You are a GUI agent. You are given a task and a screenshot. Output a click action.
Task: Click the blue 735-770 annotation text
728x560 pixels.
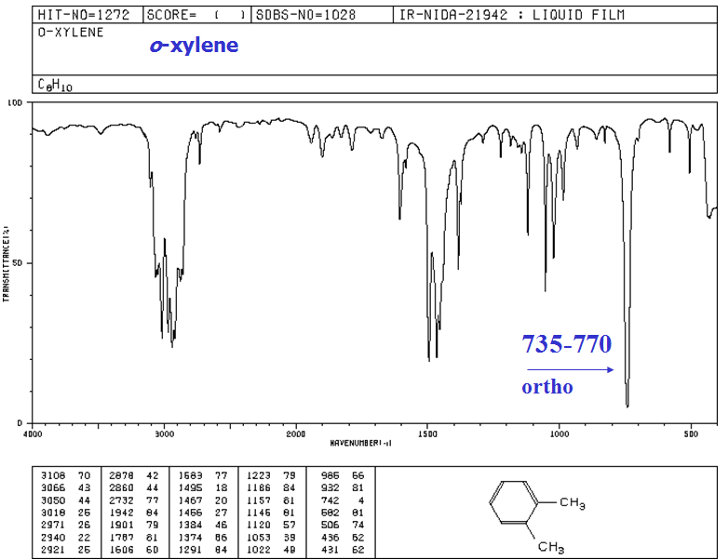click(x=566, y=344)
